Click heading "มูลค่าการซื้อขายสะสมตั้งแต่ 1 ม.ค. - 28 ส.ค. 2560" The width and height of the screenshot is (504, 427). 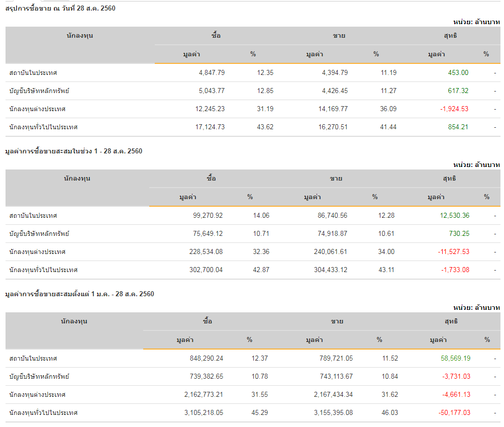[x=79, y=294]
